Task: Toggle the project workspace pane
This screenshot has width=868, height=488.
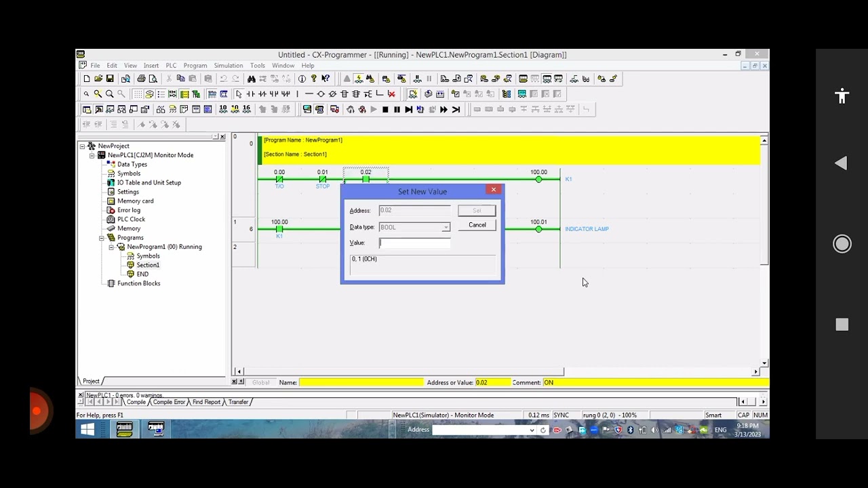Action: [87, 109]
